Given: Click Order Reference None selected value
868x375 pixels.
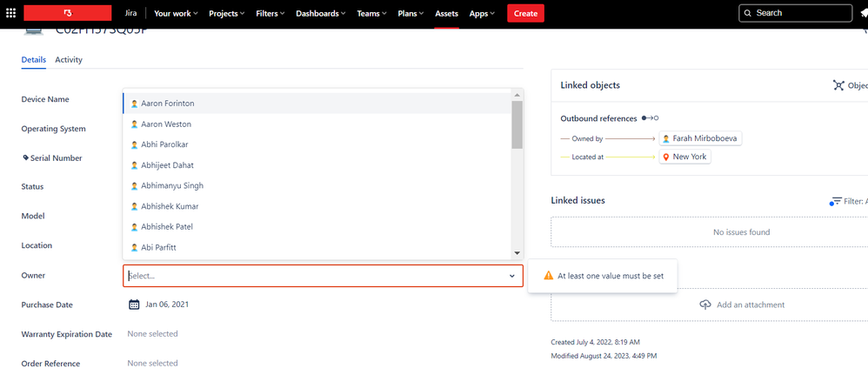Looking at the screenshot, I should click(x=152, y=364).
